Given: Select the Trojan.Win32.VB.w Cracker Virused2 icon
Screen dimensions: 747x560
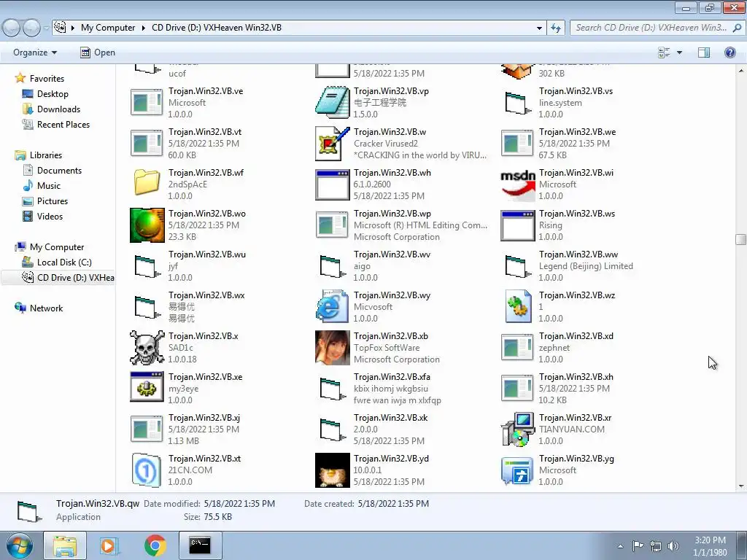Looking at the screenshot, I should point(332,144).
